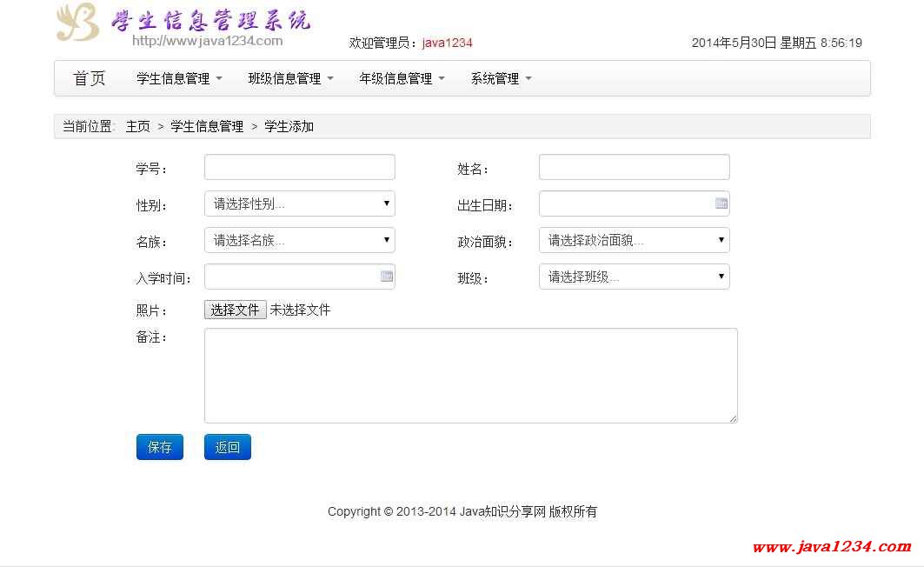Viewport: 924px width, 567px height.
Task: Click 学生信息管理 in the breadcrumb
Action: [207, 126]
